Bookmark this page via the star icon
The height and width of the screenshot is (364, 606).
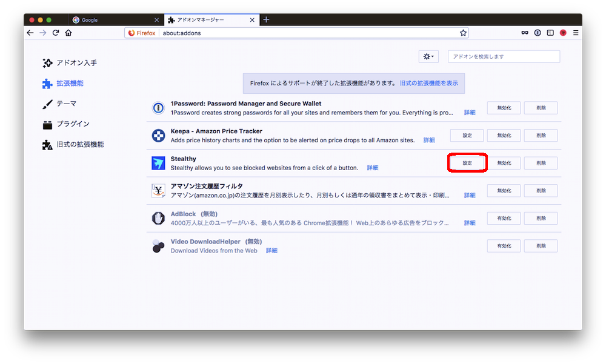click(x=463, y=33)
